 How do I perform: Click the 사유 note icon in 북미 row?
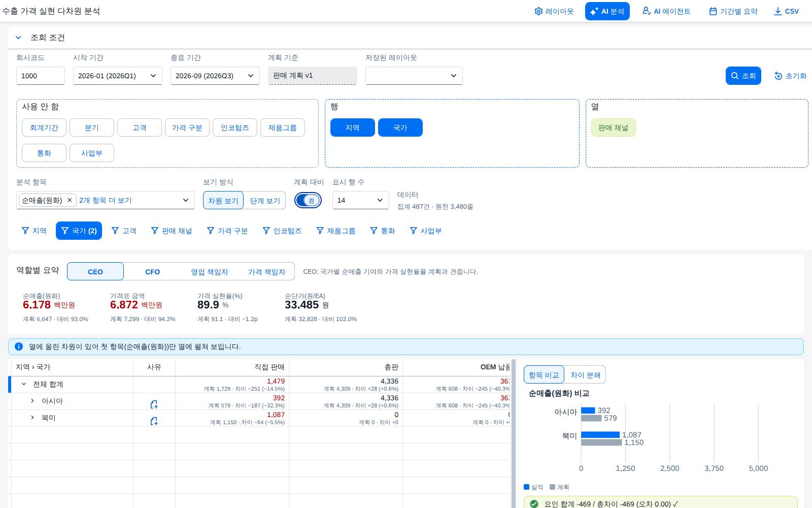point(154,421)
